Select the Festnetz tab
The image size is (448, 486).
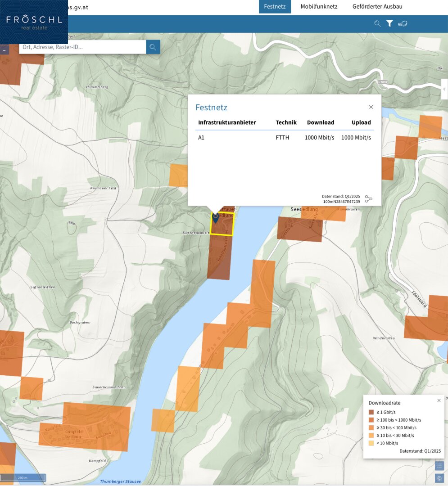point(275,7)
